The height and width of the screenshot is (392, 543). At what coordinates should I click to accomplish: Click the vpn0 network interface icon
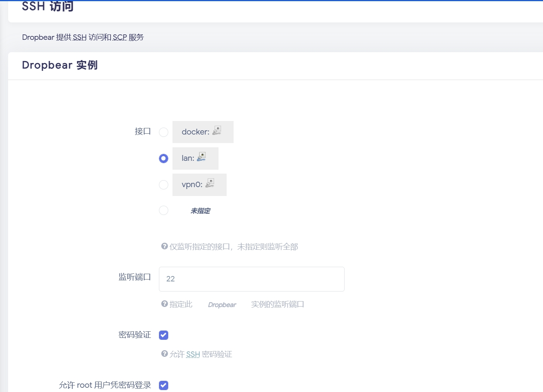coord(210,183)
